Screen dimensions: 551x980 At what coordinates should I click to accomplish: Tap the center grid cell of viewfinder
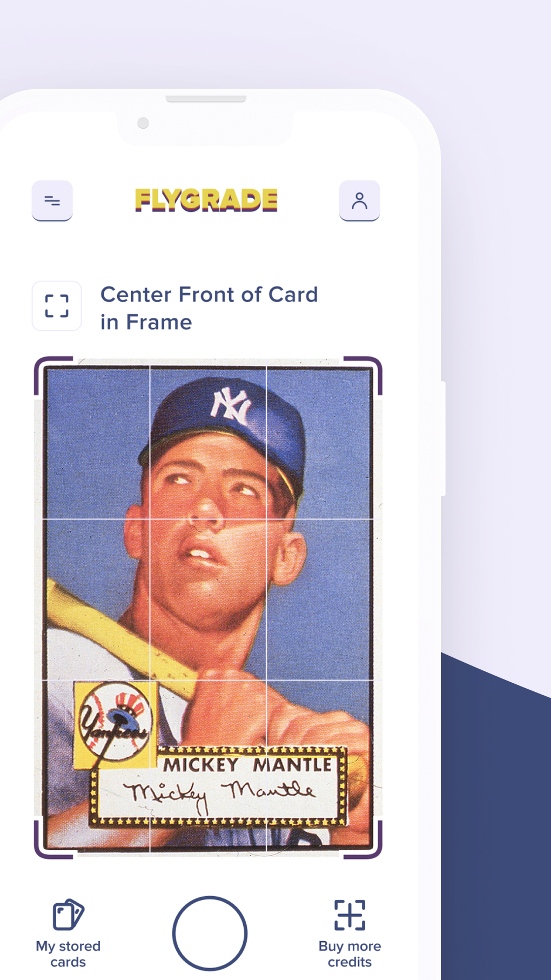tap(208, 599)
